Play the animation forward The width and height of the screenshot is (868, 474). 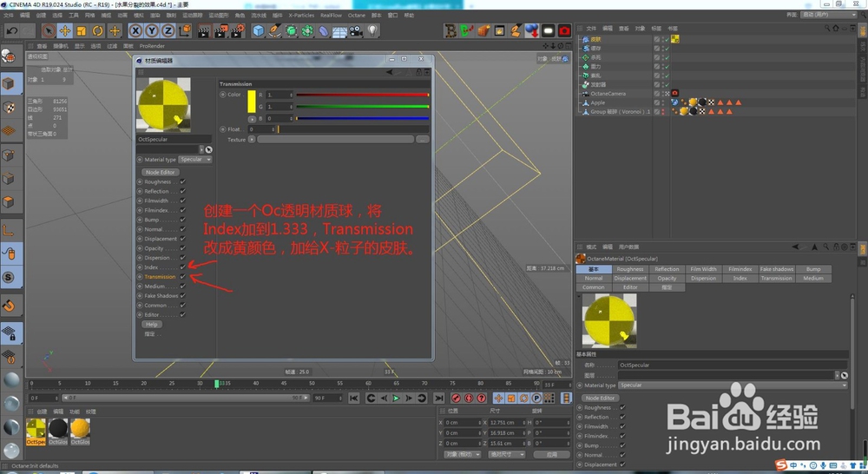[x=396, y=398]
